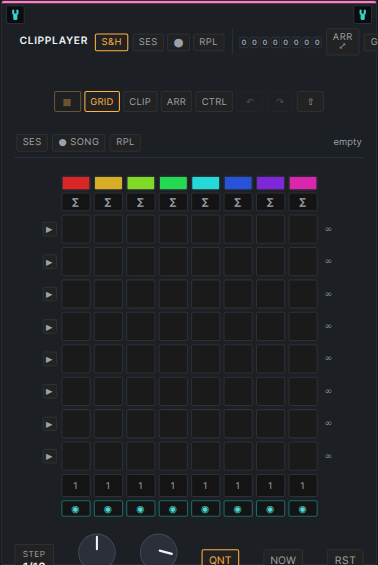Image resolution: width=378 pixels, height=565 pixels.
Task: Click the sigma button under magenta column
Action: point(303,202)
